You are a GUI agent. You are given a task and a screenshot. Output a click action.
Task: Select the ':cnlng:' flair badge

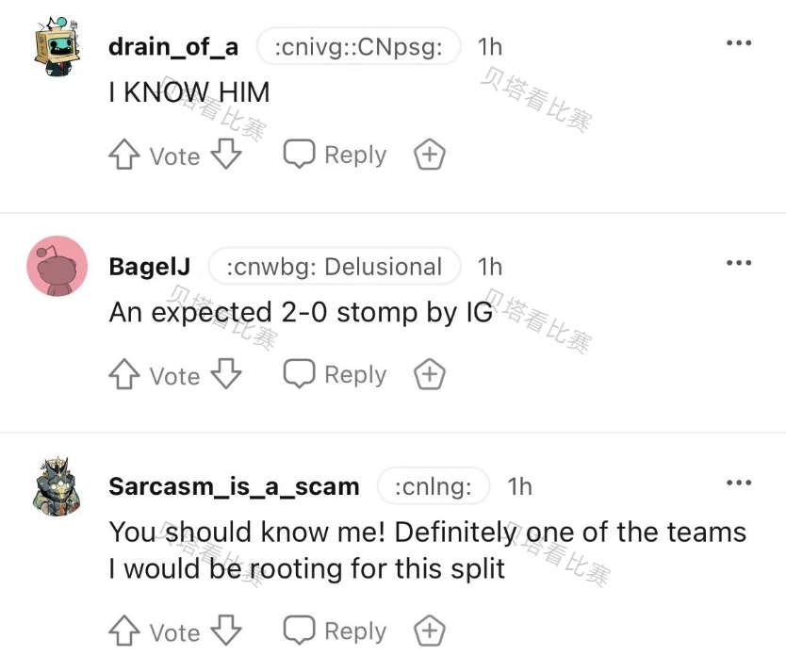[x=433, y=486]
